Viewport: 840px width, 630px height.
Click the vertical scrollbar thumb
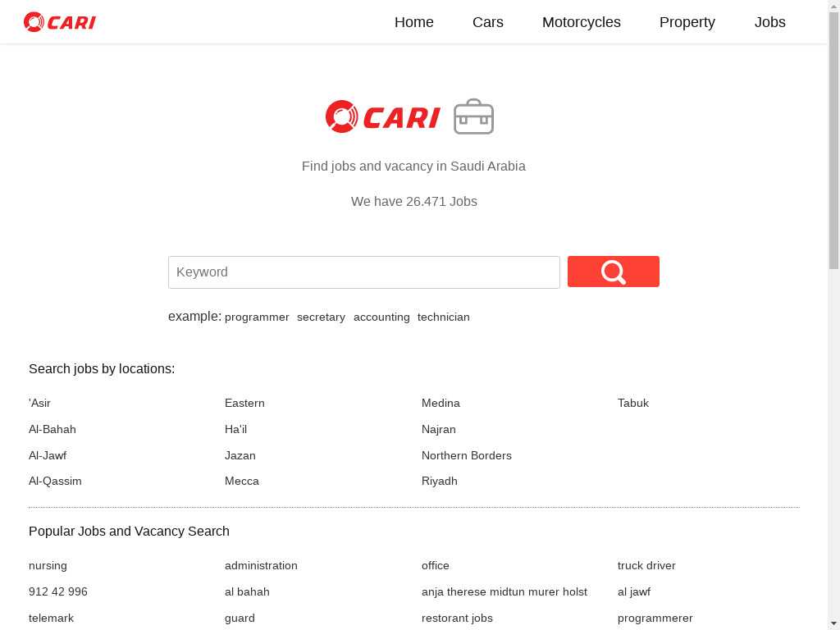pyautogui.click(x=834, y=140)
